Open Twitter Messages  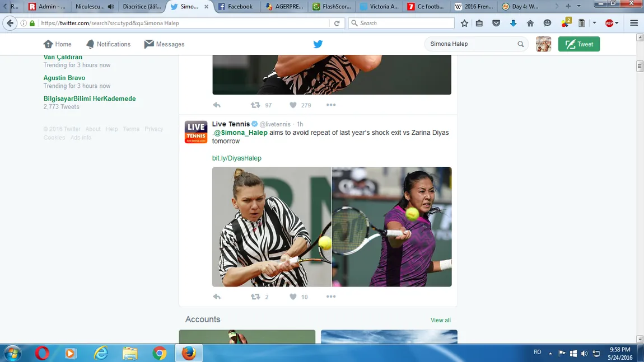tap(164, 44)
